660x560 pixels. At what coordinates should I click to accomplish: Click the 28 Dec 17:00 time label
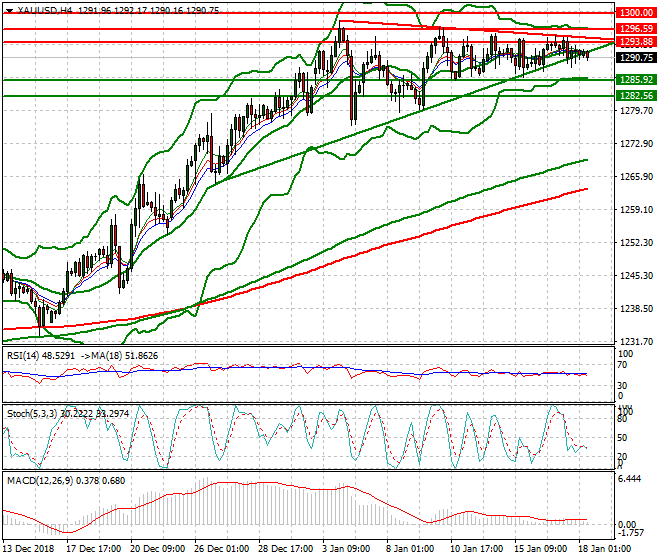[286, 549]
